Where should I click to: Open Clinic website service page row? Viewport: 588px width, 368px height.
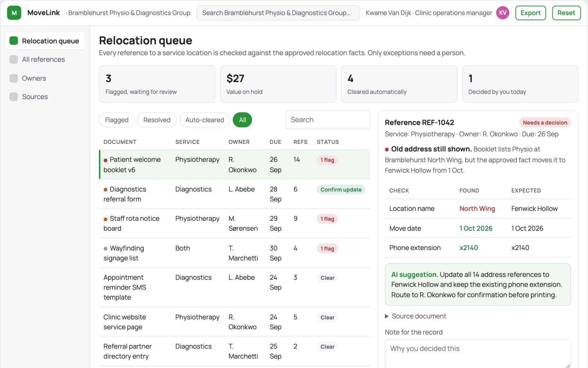pos(235,322)
